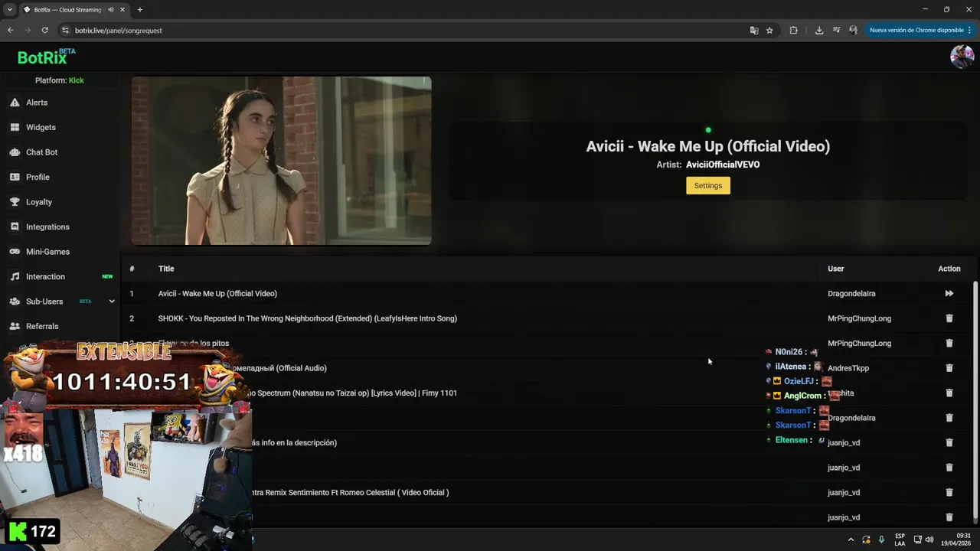Click user name AndresTkpp
The image size is (980, 551).
coord(848,368)
